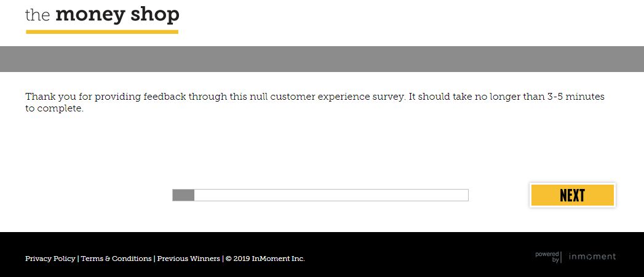Click the 'to complete.' text line

point(54,109)
